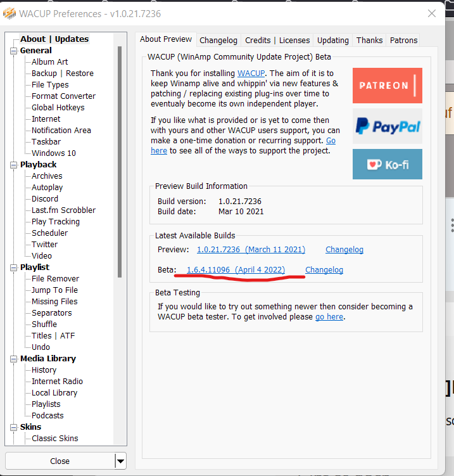Open the PayPal donation button
Screen dimensions: 454x476
[388, 126]
